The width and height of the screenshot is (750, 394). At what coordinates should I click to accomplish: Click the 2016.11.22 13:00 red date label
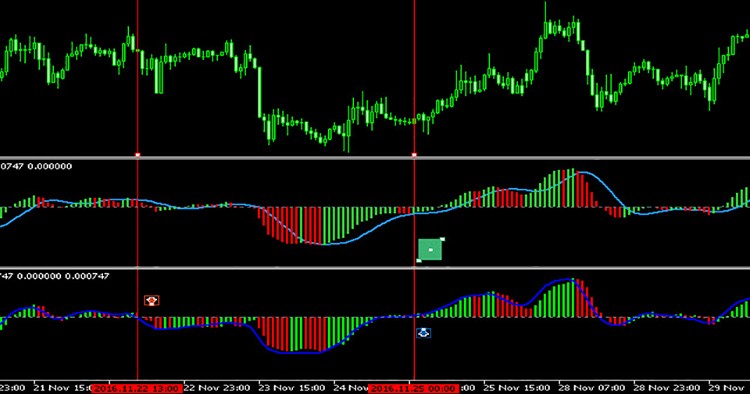pos(137,388)
